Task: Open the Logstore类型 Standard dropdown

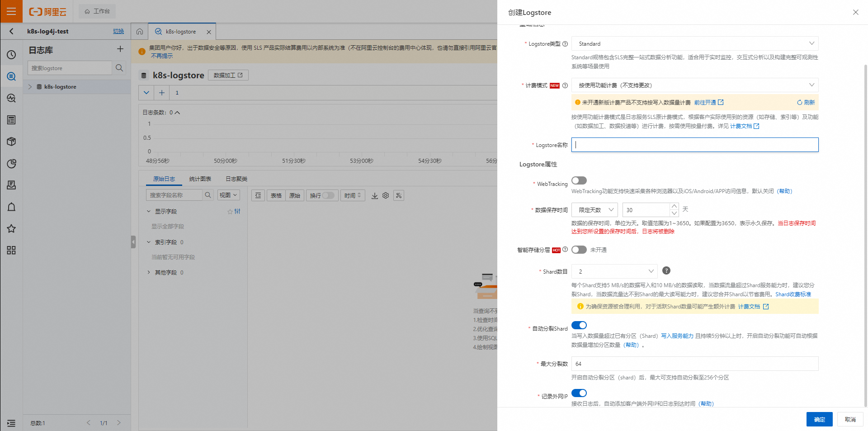Action: point(695,43)
